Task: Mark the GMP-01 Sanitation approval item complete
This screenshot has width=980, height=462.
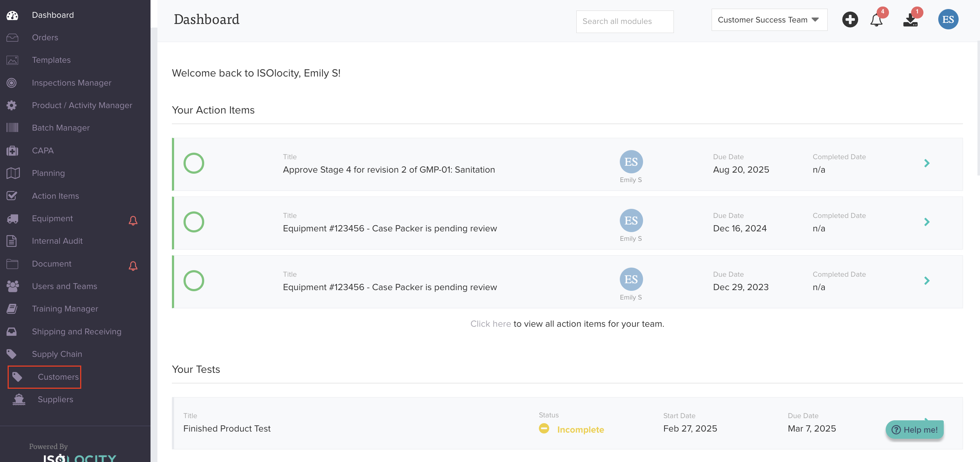Action: [x=194, y=163]
